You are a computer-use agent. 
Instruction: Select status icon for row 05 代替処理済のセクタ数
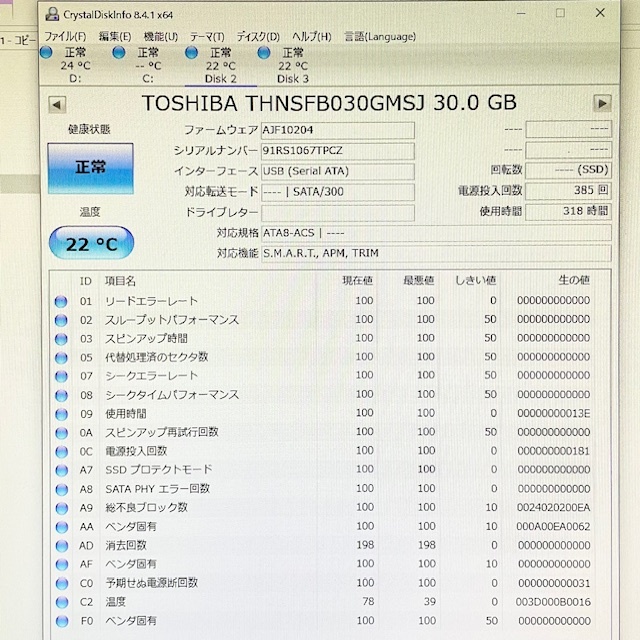pos(61,358)
